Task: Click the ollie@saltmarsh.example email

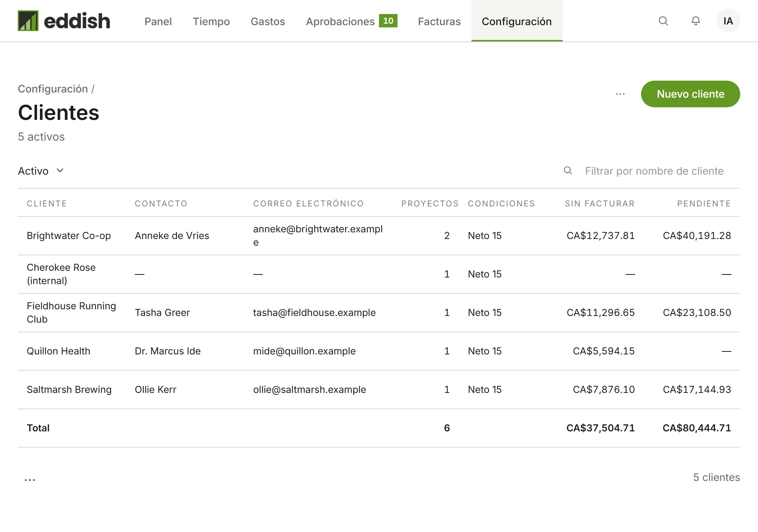Action: click(309, 390)
